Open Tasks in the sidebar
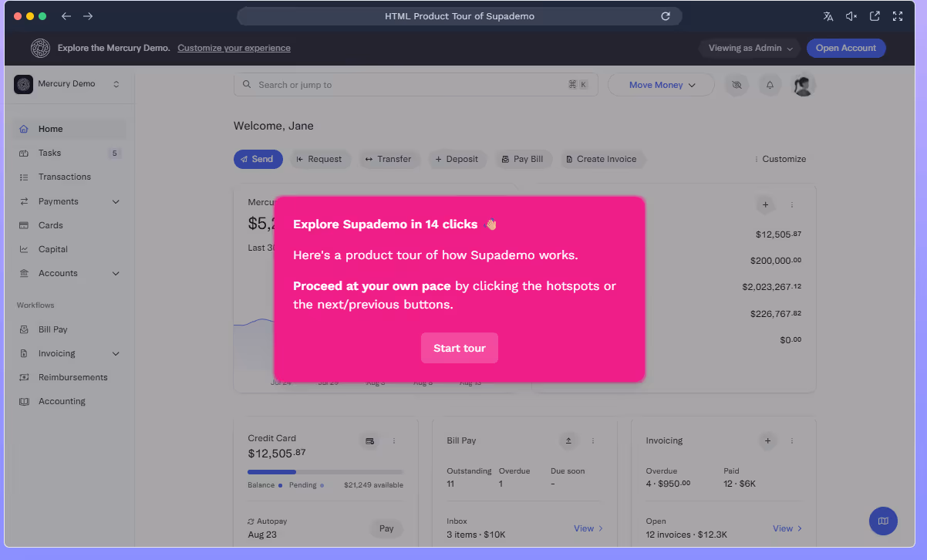This screenshot has height=560, width=927. point(69,153)
